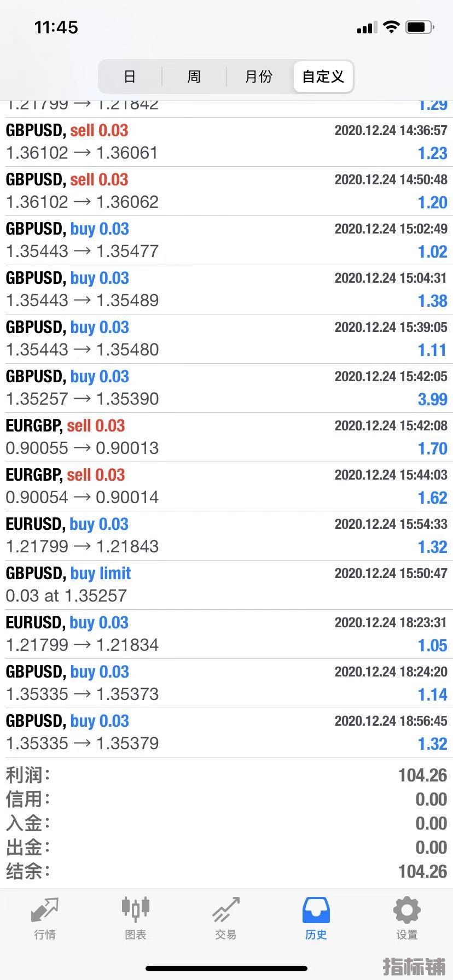Tap the EURUSD buy trade at 18:23:31
Viewport: 453px width, 980px height.
[x=226, y=634]
